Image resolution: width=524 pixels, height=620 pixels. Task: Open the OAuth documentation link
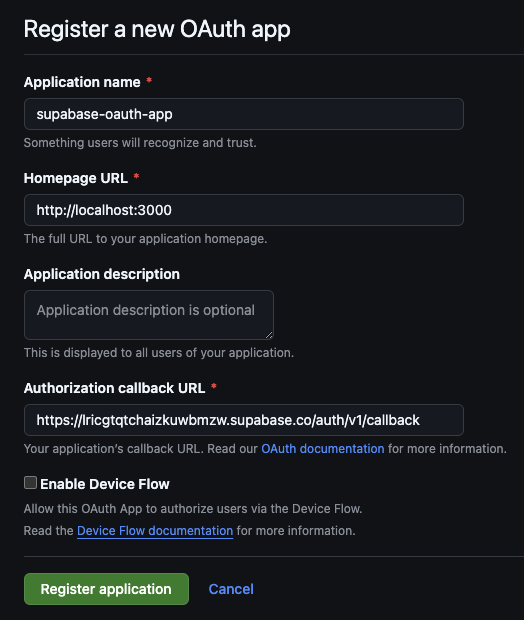(323, 449)
